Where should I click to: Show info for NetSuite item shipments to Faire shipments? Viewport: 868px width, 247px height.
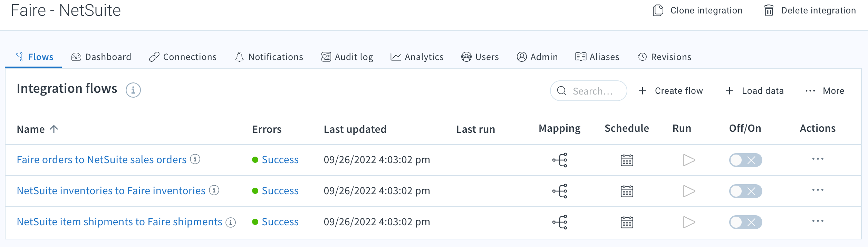tap(231, 223)
